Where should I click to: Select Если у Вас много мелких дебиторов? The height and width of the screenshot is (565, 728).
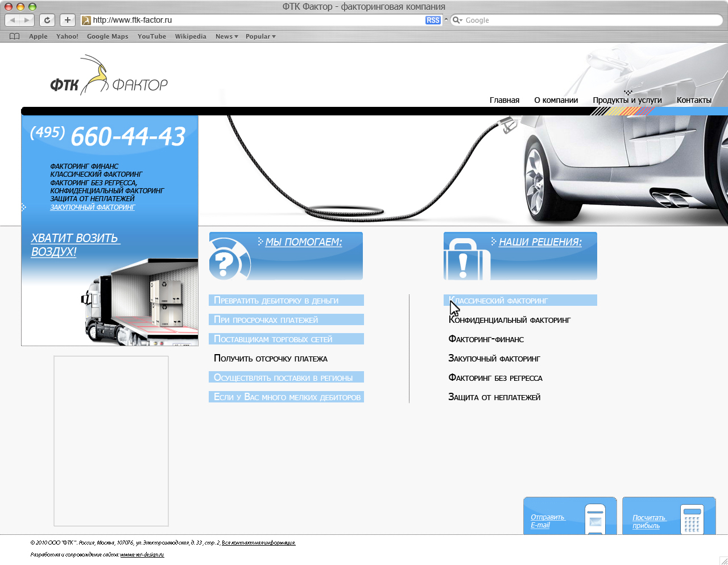point(286,397)
